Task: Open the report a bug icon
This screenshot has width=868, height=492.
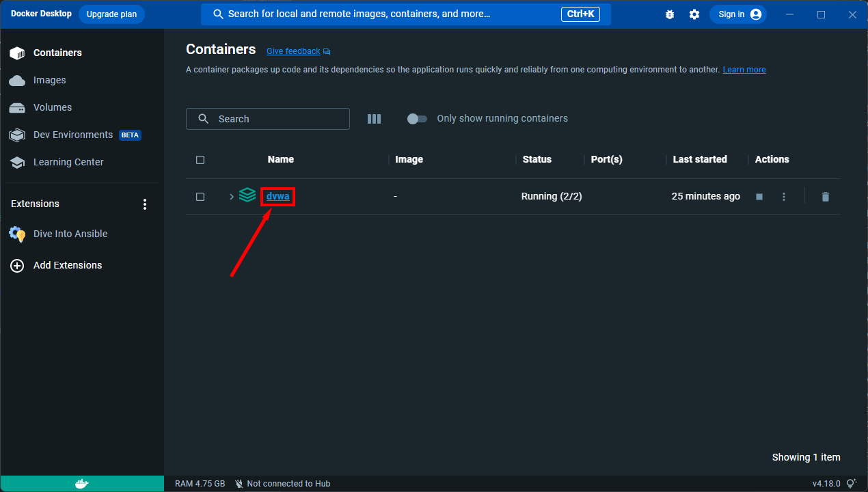Action: [670, 14]
